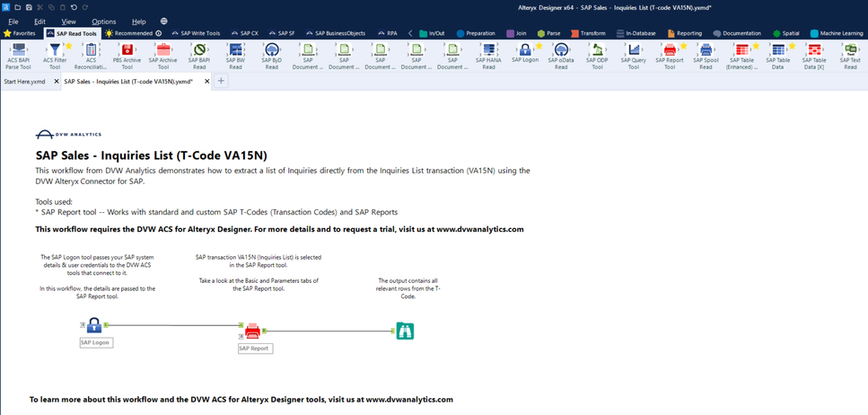868x415 pixels.
Task: Toggle favorite star on SAP Table Data
Action: [x=792, y=46]
